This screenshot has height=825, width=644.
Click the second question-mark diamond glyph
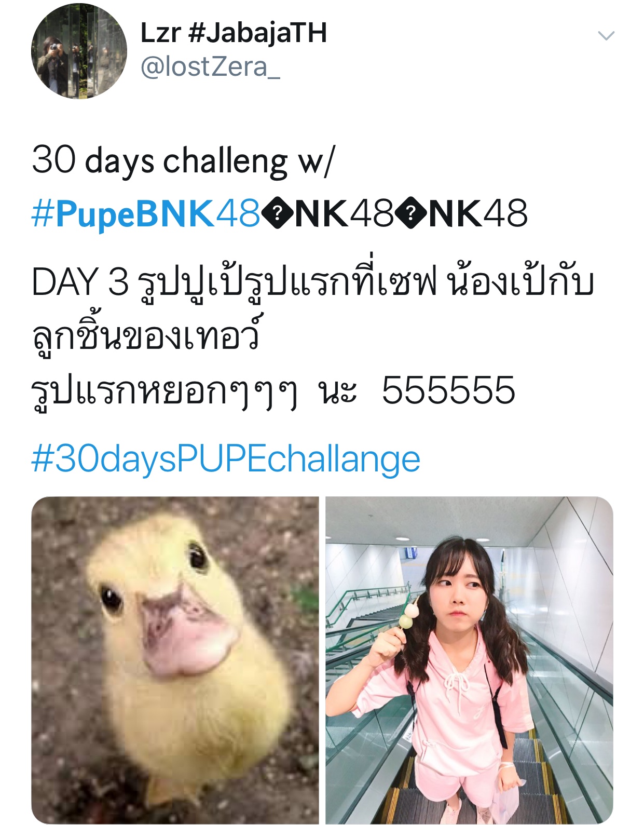[411, 213]
